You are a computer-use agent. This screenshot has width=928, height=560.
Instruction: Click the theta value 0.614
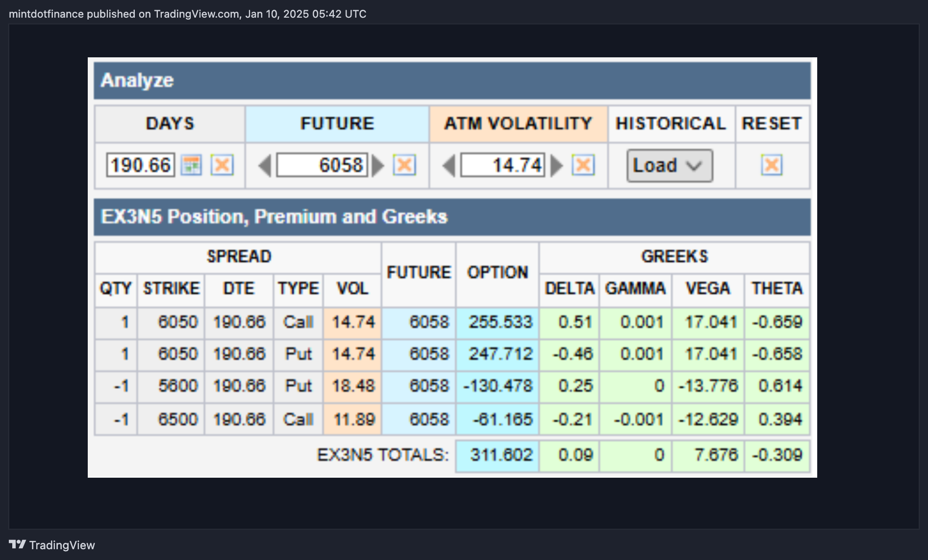tap(777, 386)
